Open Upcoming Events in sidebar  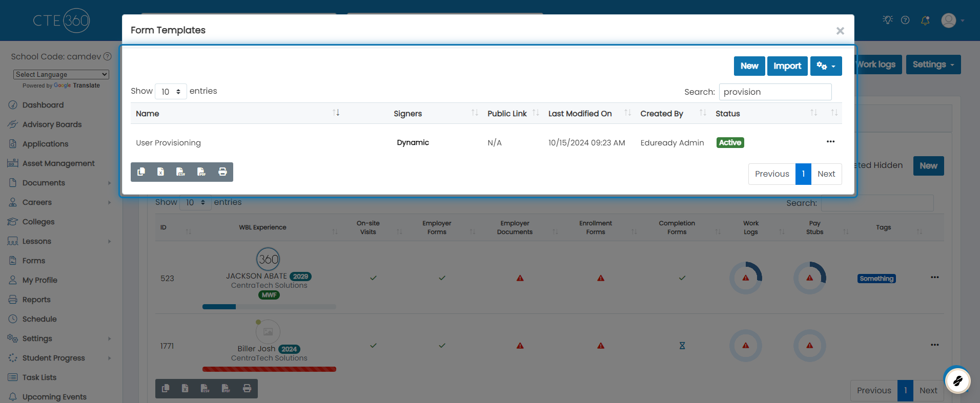(x=54, y=397)
